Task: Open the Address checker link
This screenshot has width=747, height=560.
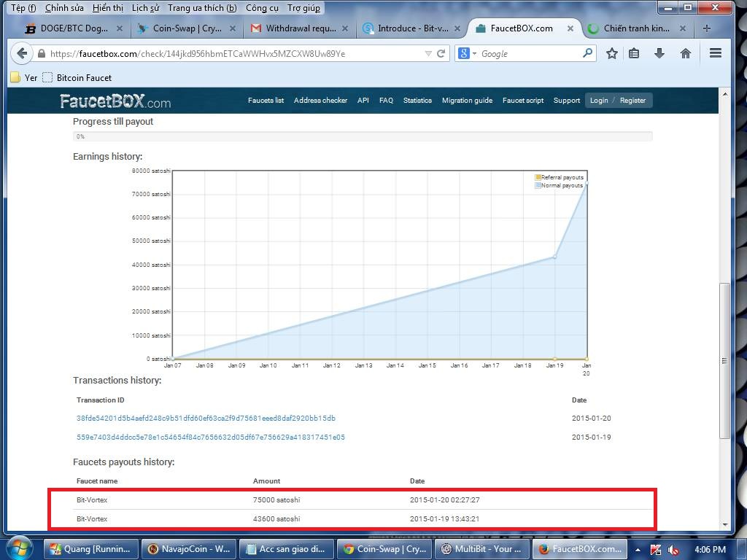Action: pyautogui.click(x=320, y=101)
